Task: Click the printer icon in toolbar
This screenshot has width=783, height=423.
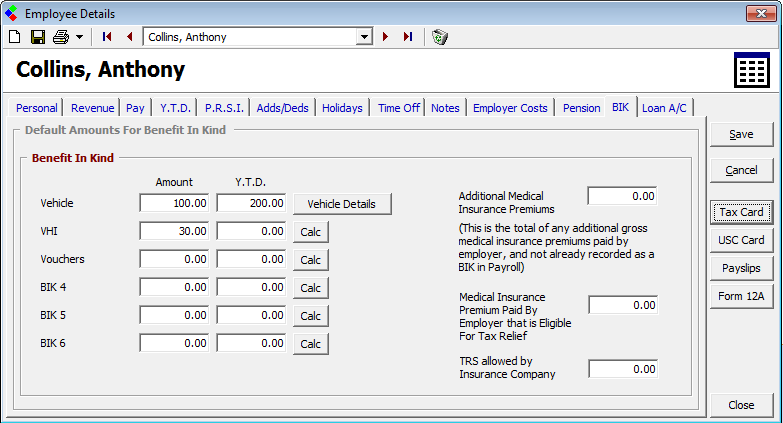Action: tap(61, 37)
